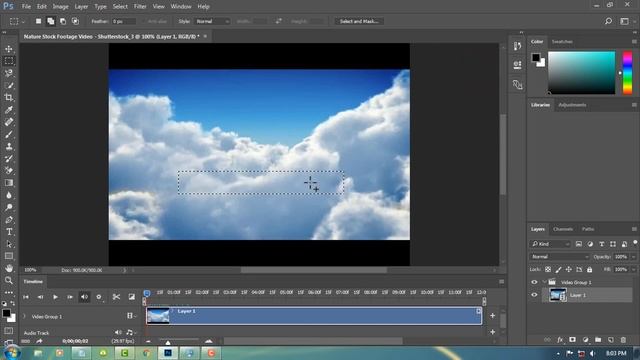Select the Dodge tool
Screen dimensions: 640x360
[x=9, y=207]
